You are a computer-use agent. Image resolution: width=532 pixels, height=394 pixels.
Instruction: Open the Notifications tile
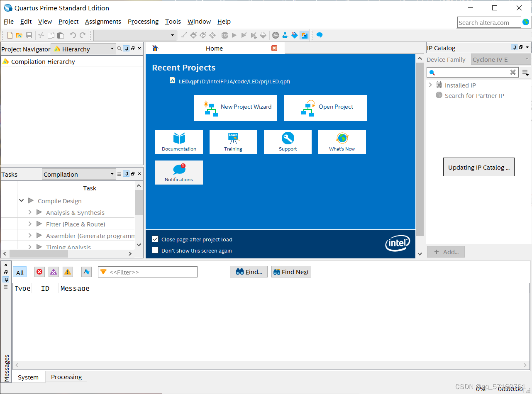coord(179,173)
